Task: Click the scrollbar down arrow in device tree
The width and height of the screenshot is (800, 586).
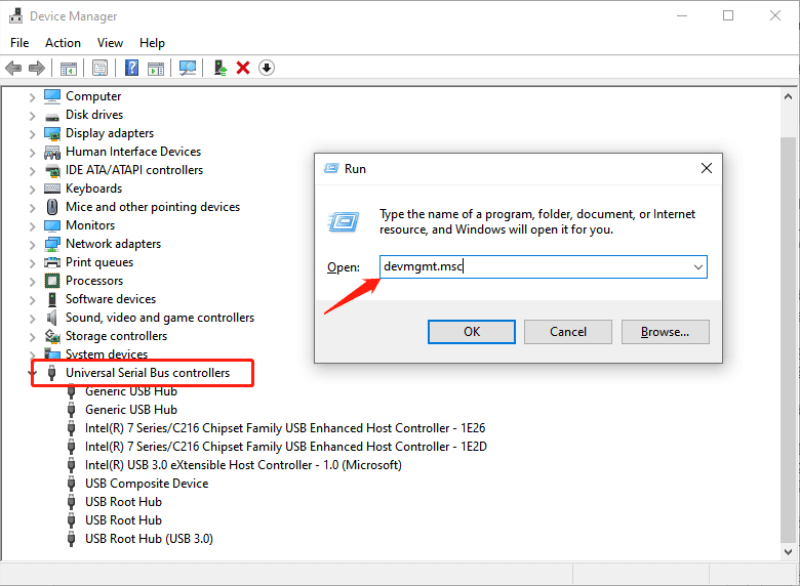Action: click(x=788, y=552)
